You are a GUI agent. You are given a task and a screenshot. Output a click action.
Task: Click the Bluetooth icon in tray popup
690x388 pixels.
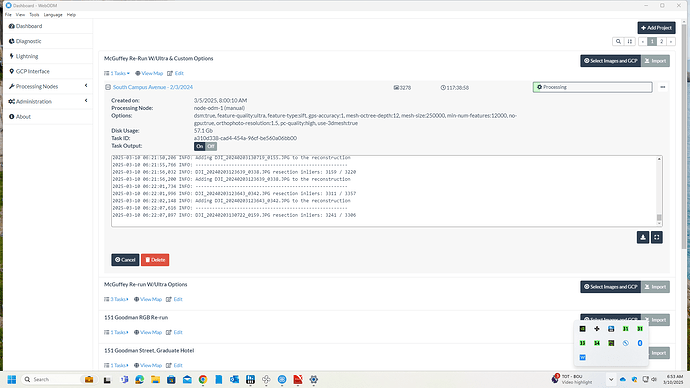[x=640, y=343]
